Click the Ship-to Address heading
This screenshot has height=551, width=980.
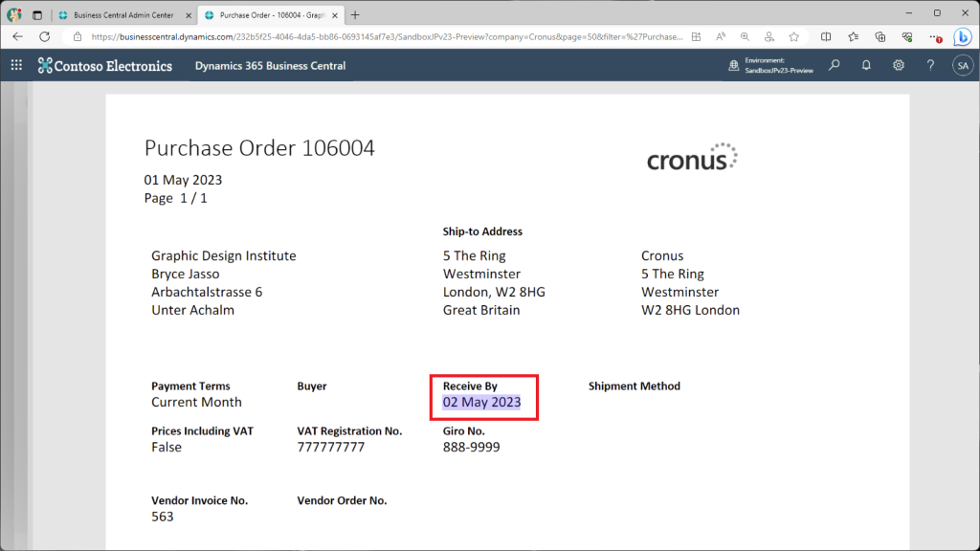(x=482, y=231)
